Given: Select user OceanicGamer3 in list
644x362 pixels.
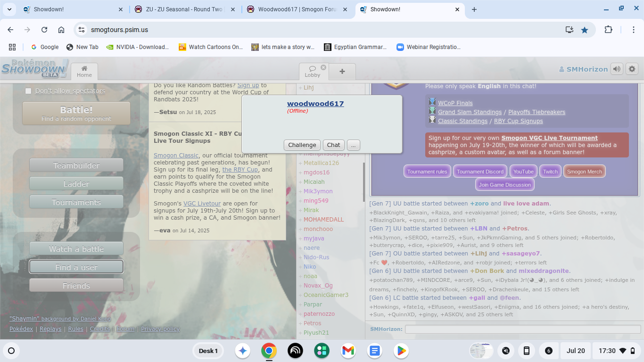Looking at the screenshot, I should click(x=326, y=295).
